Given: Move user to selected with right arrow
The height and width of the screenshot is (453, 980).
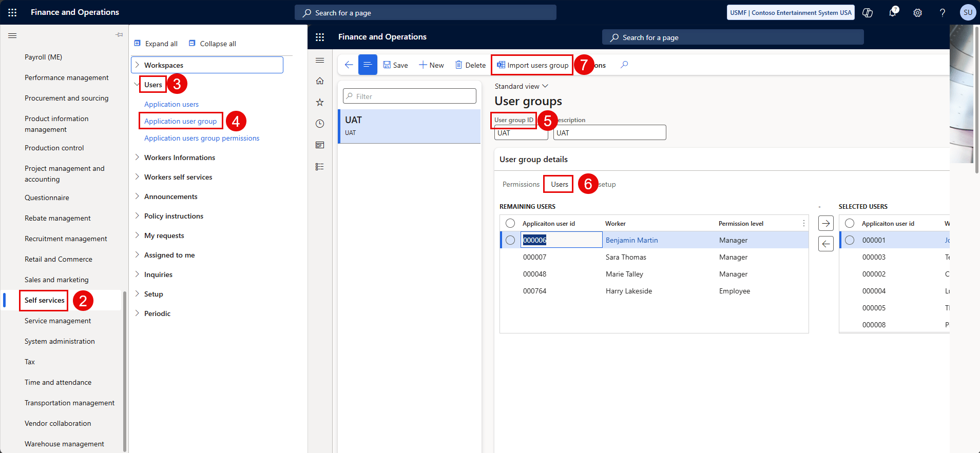Looking at the screenshot, I should pos(826,223).
